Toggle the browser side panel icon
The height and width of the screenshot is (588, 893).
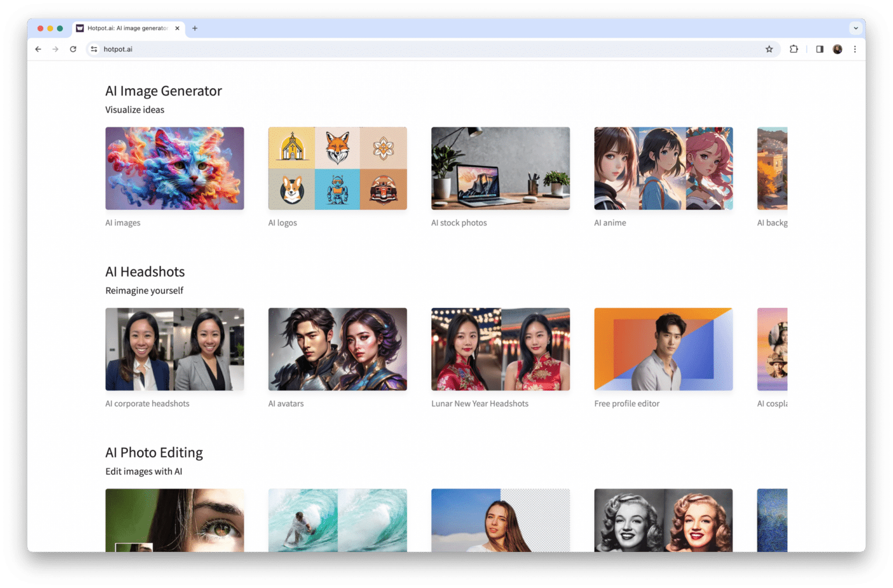coord(820,49)
